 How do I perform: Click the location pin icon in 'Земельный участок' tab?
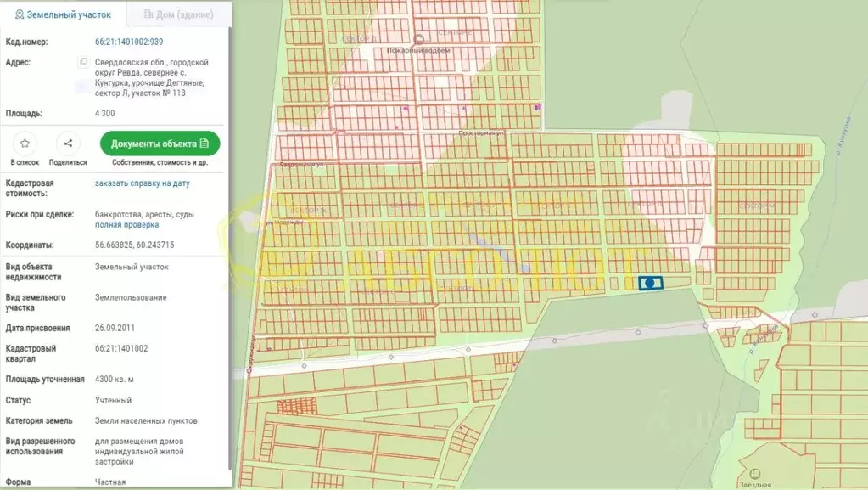19,14
